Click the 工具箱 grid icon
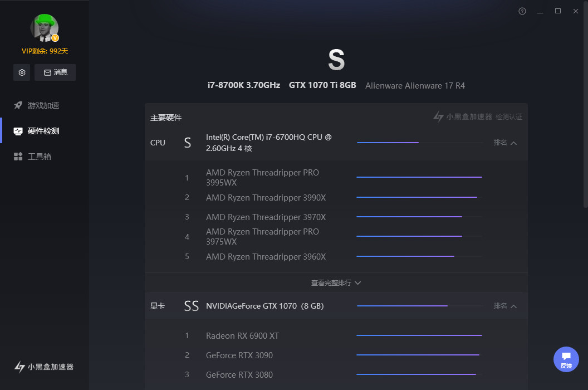This screenshot has width=588, height=390. pos(18,157)
